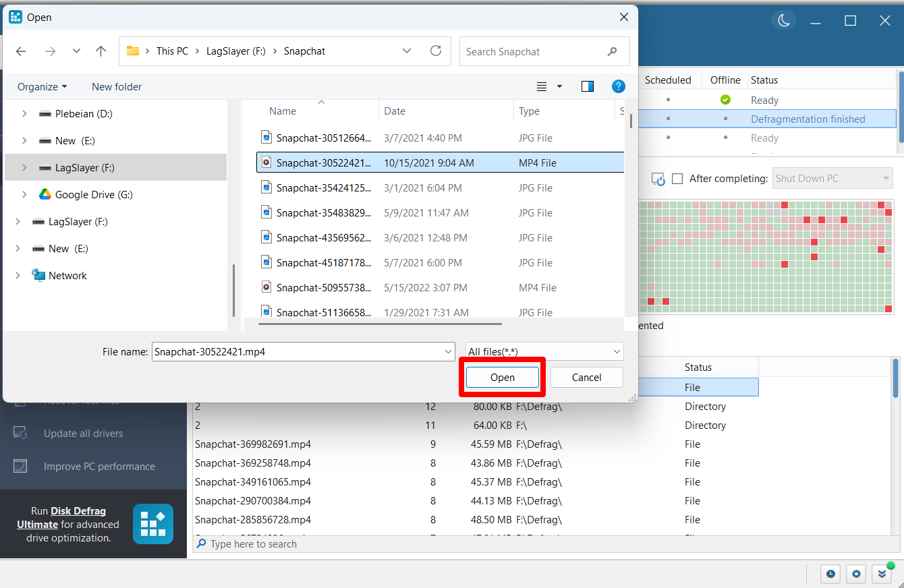Select Google Drive (G:) in the tree
904x588 pixels.
click(94, 195)
